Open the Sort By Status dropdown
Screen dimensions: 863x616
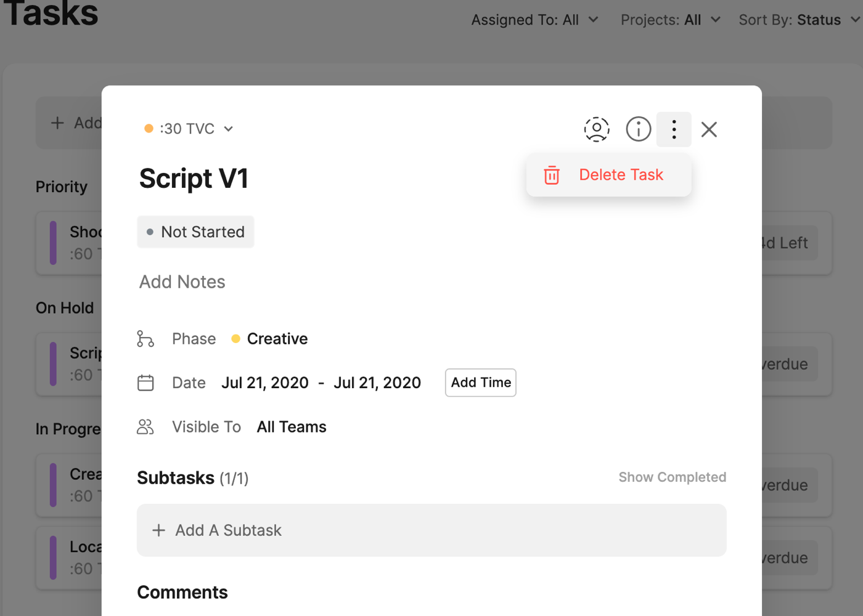pyautogui.click(x=799, y=20)
